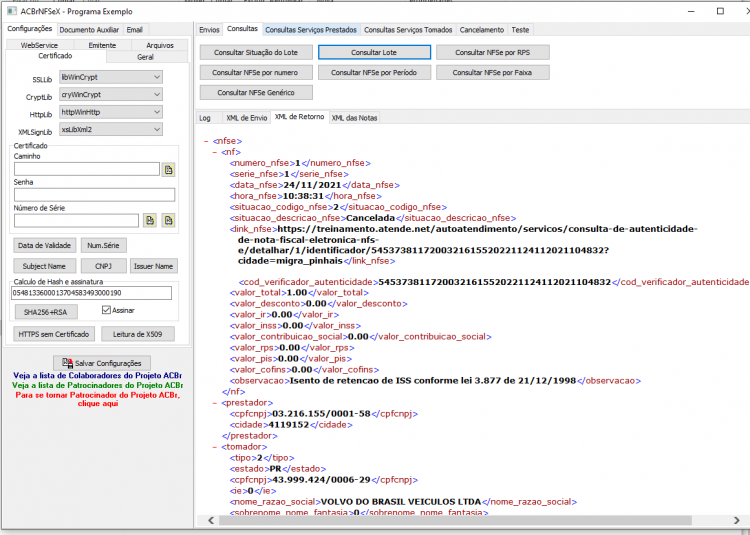The width and height of the screenshot is (750, 535).
Task: Click the SHA256+RSA button
Action: (45, 312)
